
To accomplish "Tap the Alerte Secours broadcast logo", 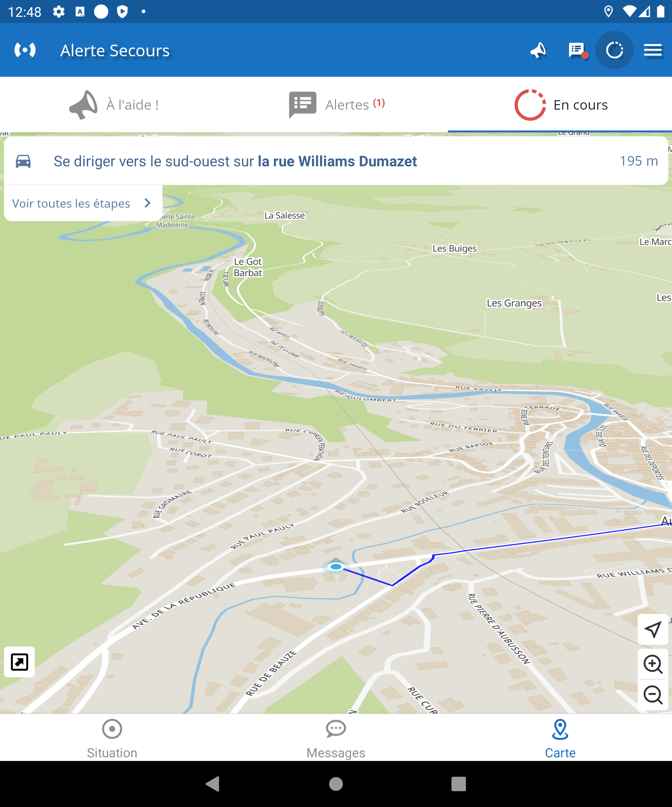I will point(25,50).
